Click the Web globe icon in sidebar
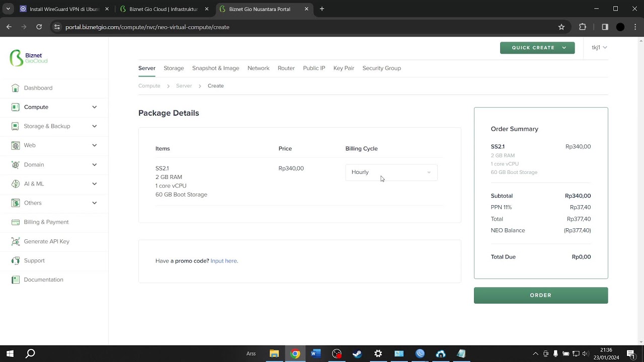Viewport: 644px width, 362px height. [x=15, y=145]
